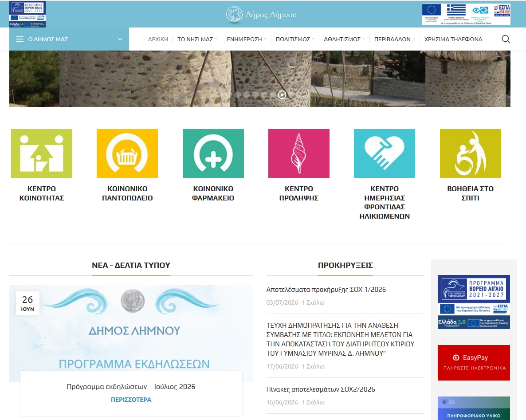
Task: Open the ΧΡΗΣΙΜΑ ΤΗΛΕΦΩΝΑ menu item
Action: point(453,39)
